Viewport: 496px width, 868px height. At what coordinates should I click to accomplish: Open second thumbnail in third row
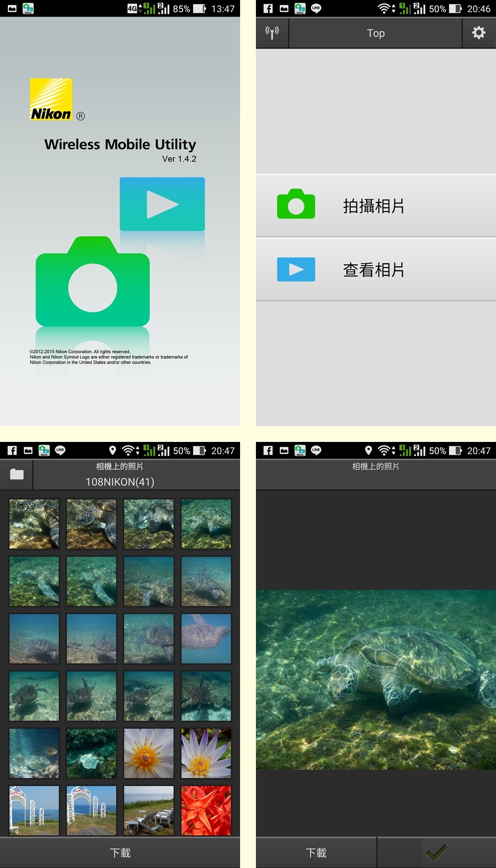tap(91, 639)
